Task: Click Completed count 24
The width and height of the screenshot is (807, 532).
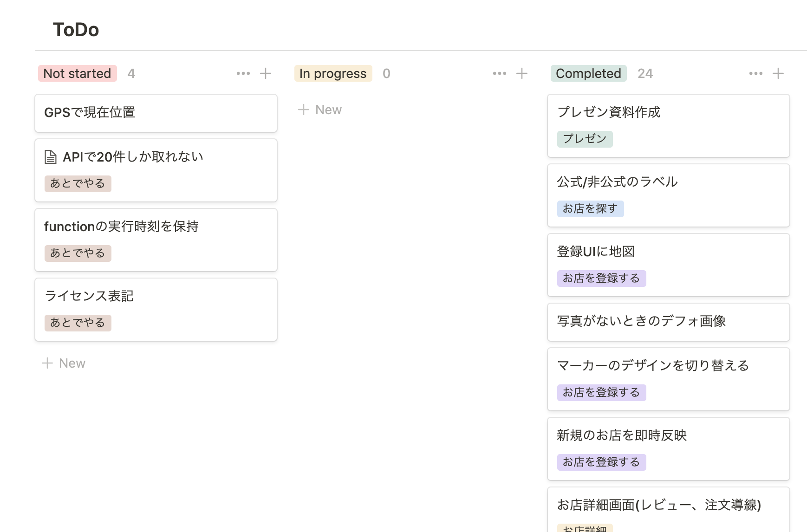Action: 645,73
